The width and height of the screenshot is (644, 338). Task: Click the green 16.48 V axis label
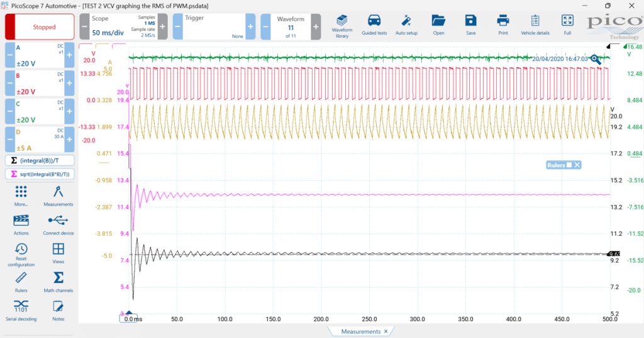click(634, 47)
